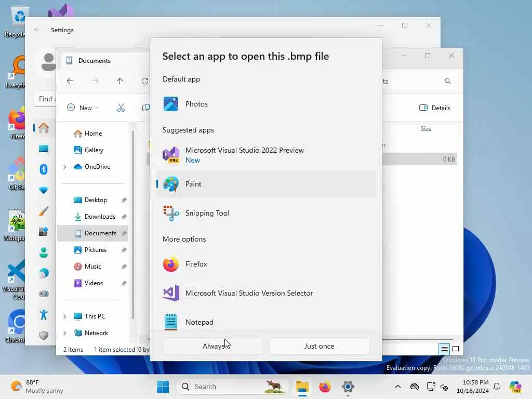This screenshot has width=532, height=399.
Task: Click the Cut scissors icon in File Explorer
Action: pyautogui.click(x=121, y=108)
